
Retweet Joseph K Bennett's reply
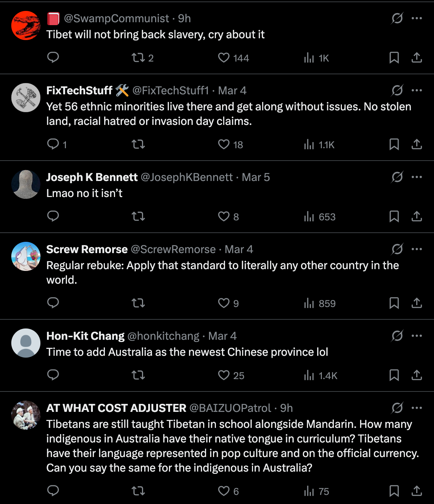pyautogui.click(x=138, y=216)
